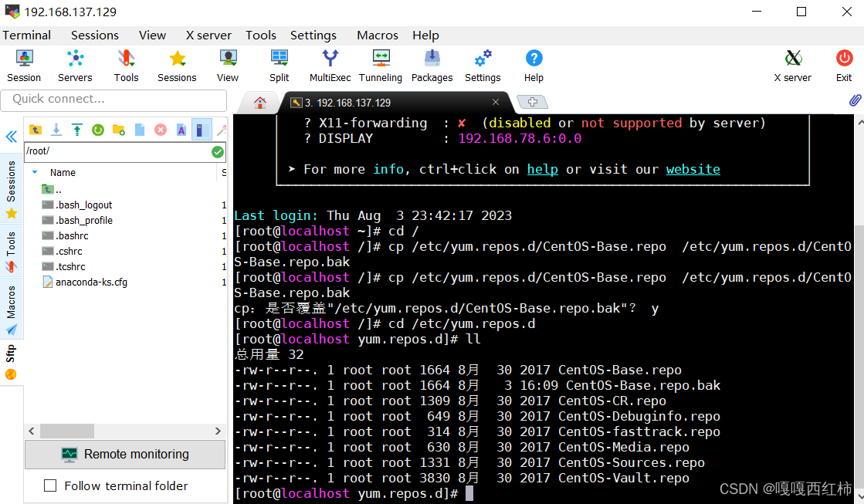Viewport: 864px width, 504px height.
Task: Switch to the Macros side tab
Action: pyautogui.click(x=11, y=310)
